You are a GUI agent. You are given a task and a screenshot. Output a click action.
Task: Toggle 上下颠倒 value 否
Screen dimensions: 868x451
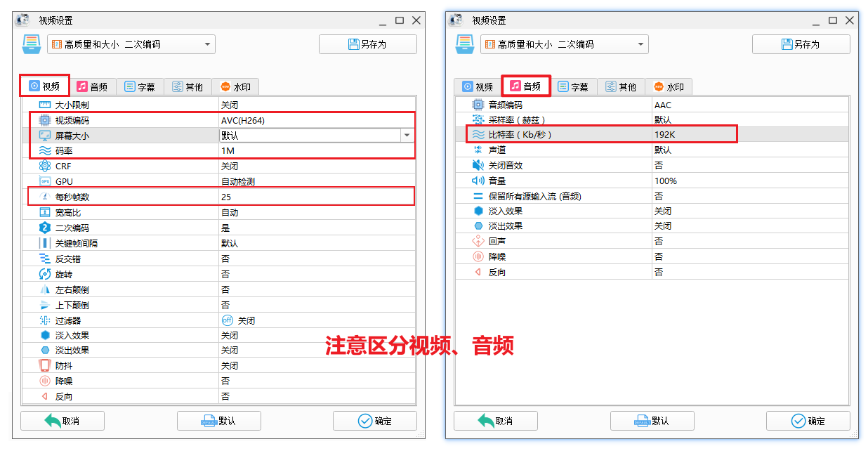(x=225, y=305)
